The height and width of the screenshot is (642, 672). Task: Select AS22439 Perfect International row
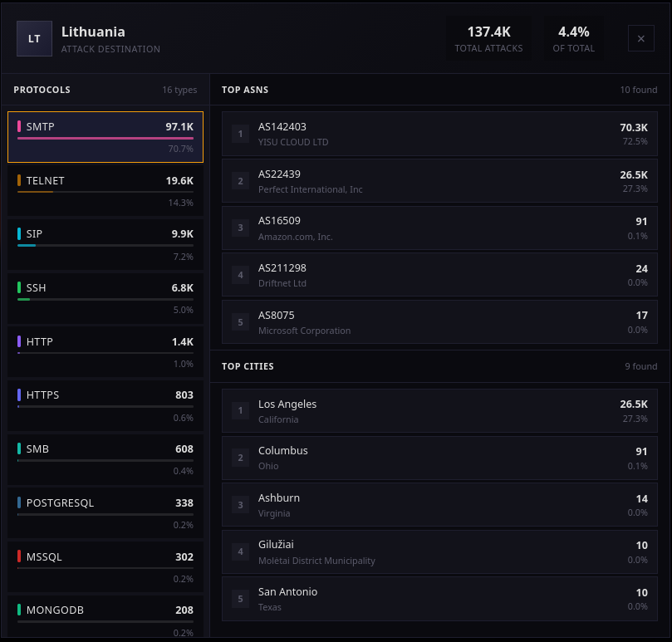pyautogui.click(x=439, y=181)
